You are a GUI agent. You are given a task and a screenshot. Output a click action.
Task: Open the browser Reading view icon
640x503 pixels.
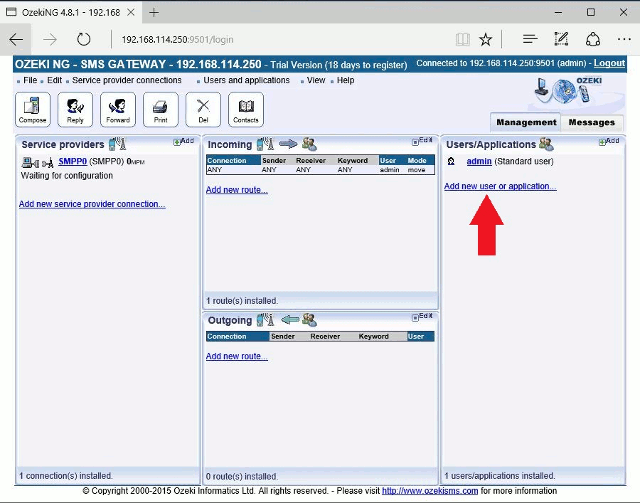click(x=463, y=40)
